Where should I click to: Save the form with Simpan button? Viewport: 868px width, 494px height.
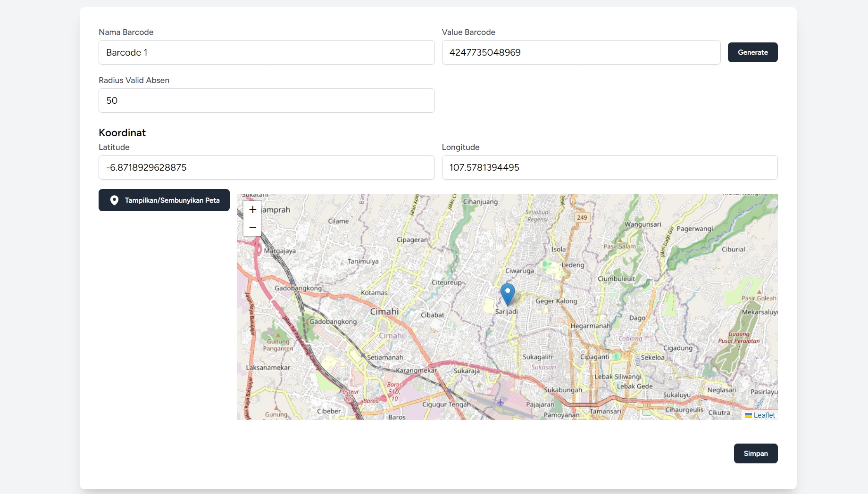click(755, 453)
